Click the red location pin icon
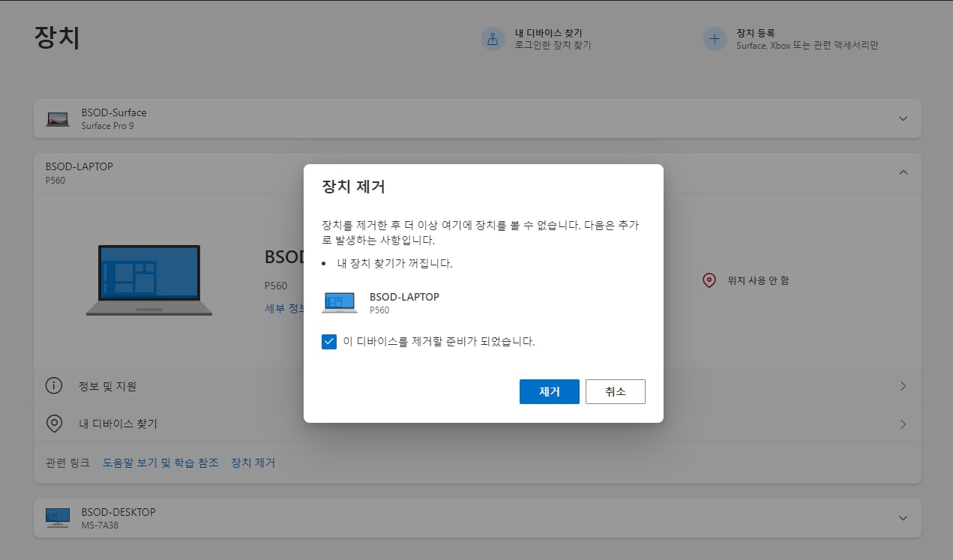Screen dimensions: 953x560 (x=709, y=280)
